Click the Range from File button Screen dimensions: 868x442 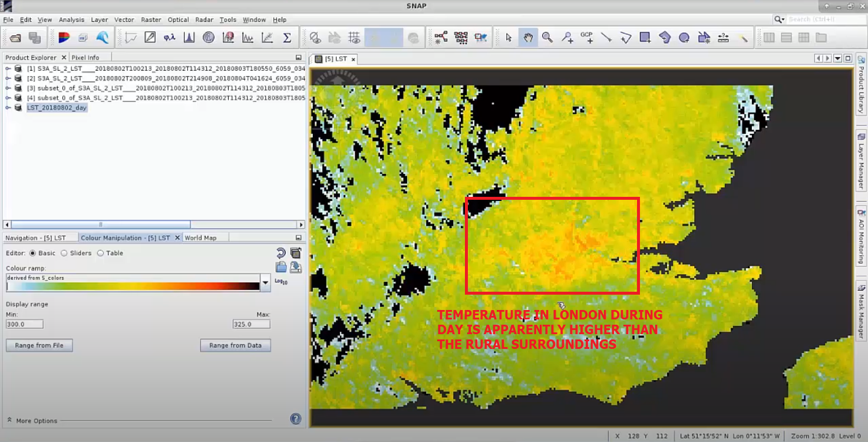(39, 345)
